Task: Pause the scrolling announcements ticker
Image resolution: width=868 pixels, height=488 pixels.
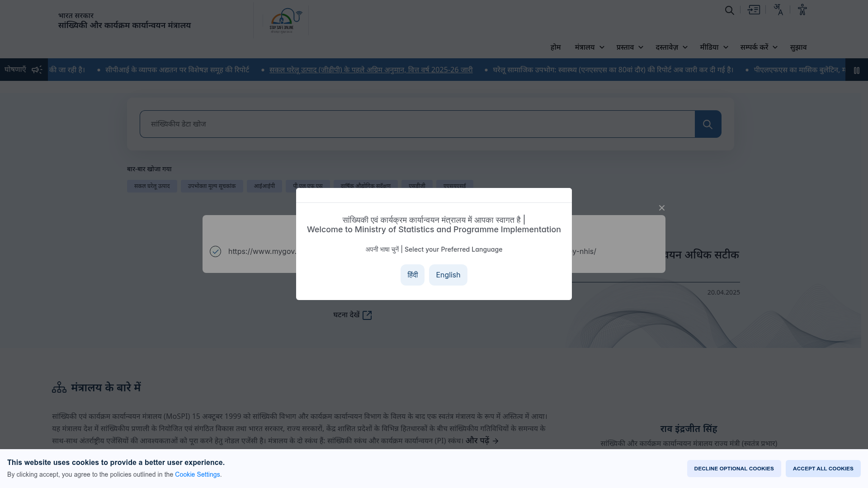Action: pyautogui.click(x=857, y=70)
